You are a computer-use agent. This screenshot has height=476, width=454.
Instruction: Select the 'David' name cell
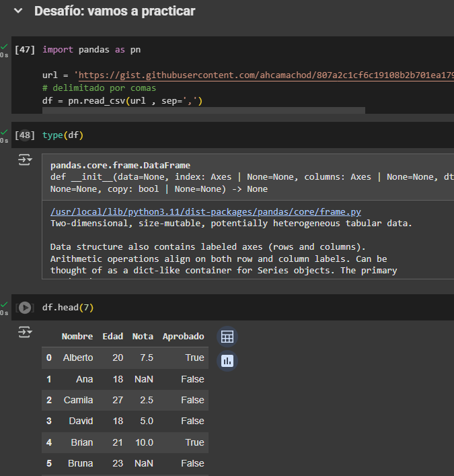pos(81,421)
